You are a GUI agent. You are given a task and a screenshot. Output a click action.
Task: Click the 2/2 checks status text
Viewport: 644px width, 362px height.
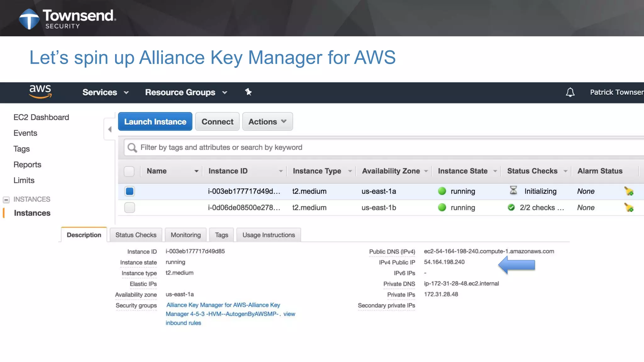(x=542, y=207)
